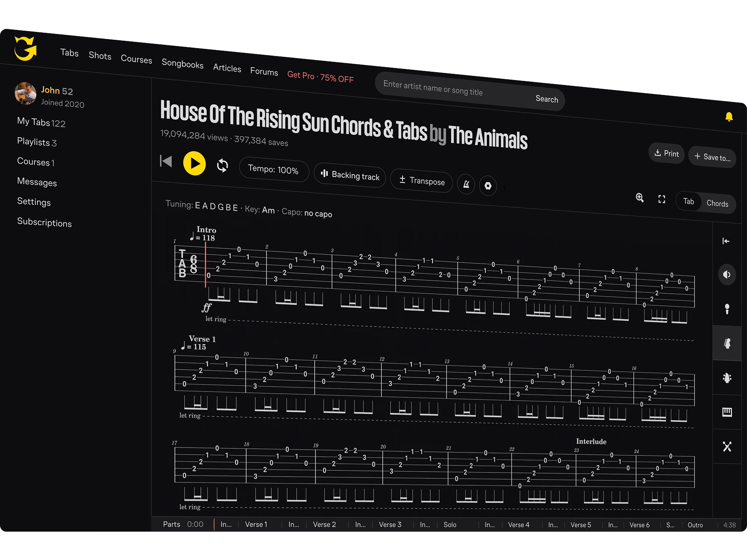Screen dimensions: 747x560
Task: Collapse the right instrument panel
Action: [x=726, y=241]
